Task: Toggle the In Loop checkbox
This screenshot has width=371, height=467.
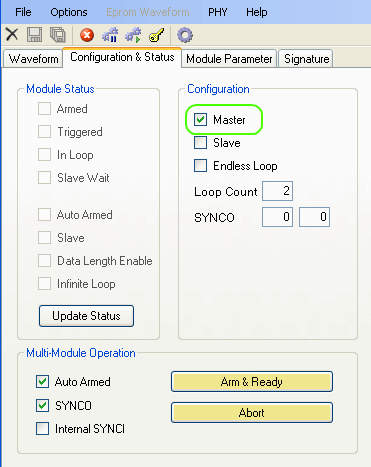Action: pyautogui.click(x=44, y=155)
